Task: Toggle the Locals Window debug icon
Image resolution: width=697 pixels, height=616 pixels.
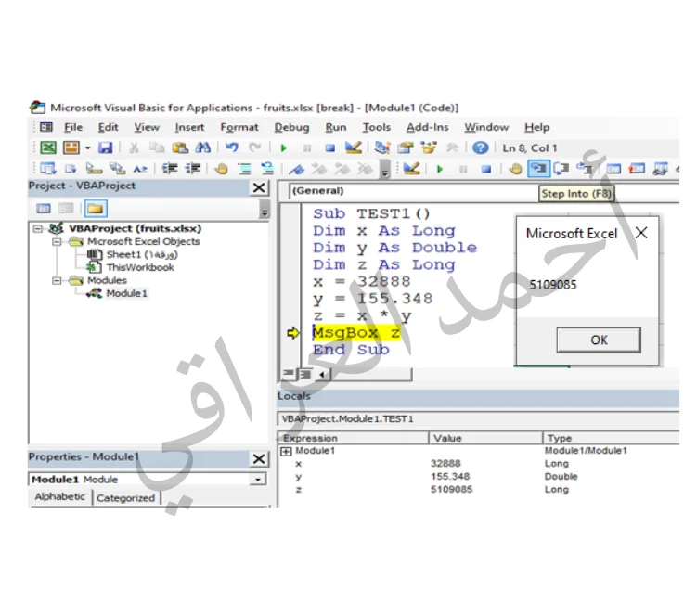Action: pyautogui.click(x=613, y=169)
